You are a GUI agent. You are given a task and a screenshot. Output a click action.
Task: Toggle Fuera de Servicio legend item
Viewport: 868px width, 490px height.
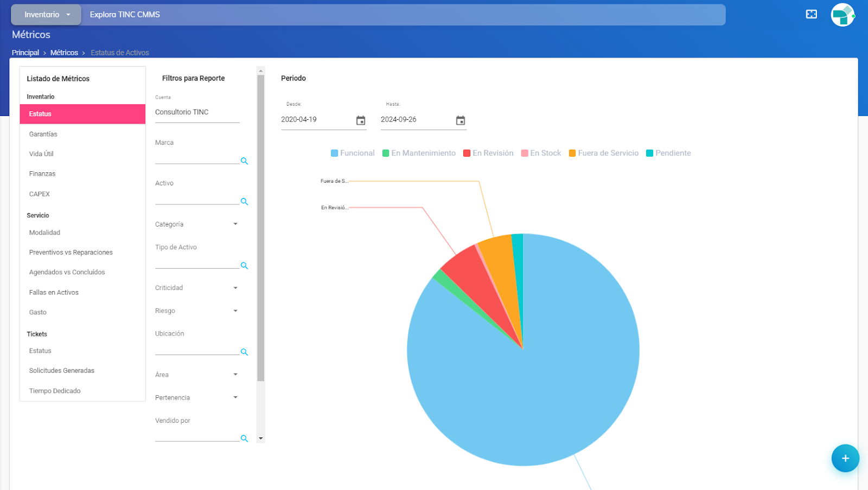(603, 153)
